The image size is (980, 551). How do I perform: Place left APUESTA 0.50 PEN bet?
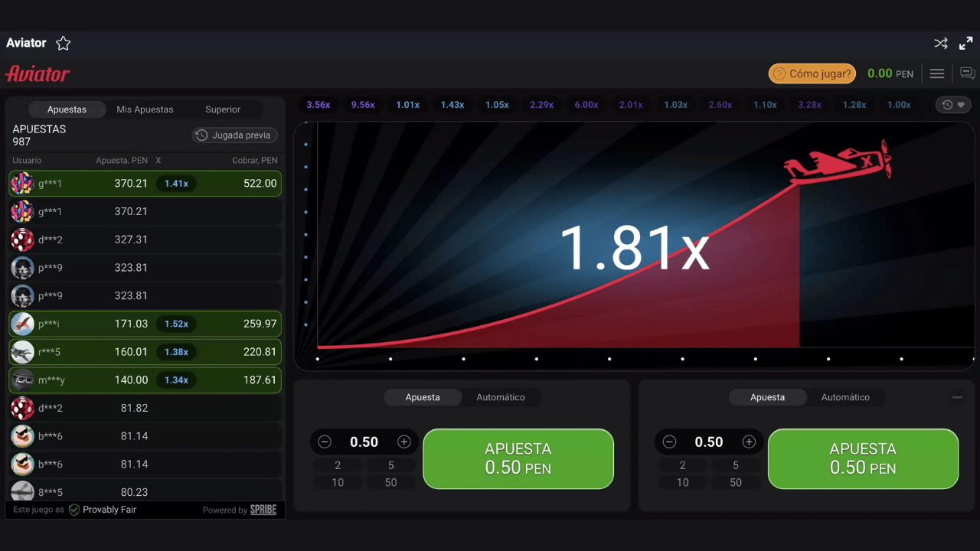click(518, 458)
